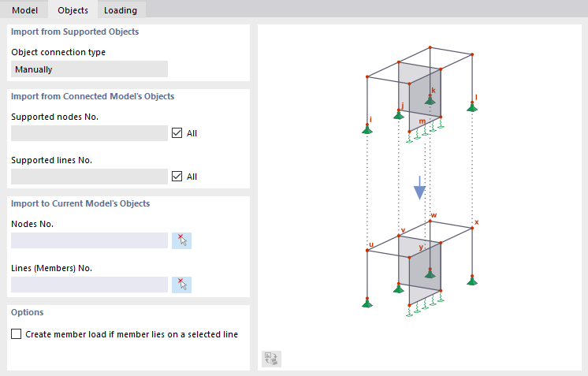
Task: Open the Loading tab
Action: pos(121,10)
